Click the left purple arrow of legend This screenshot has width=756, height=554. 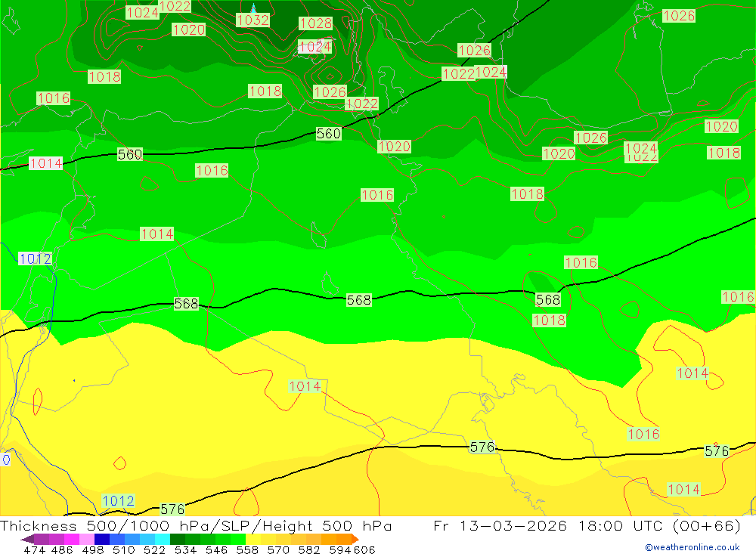[x=27, y=539]
